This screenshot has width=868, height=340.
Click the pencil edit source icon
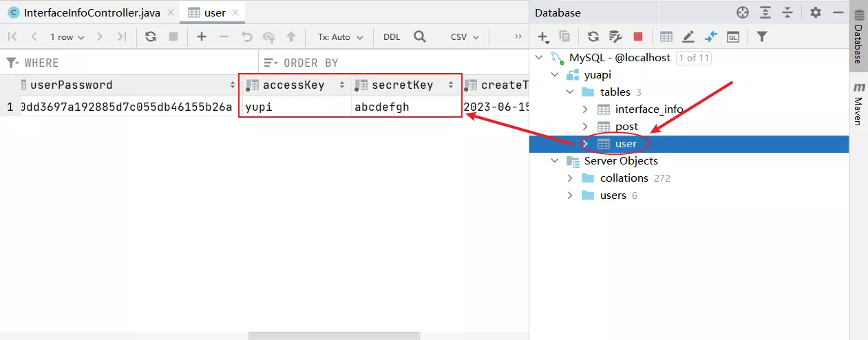click(688, 37)
